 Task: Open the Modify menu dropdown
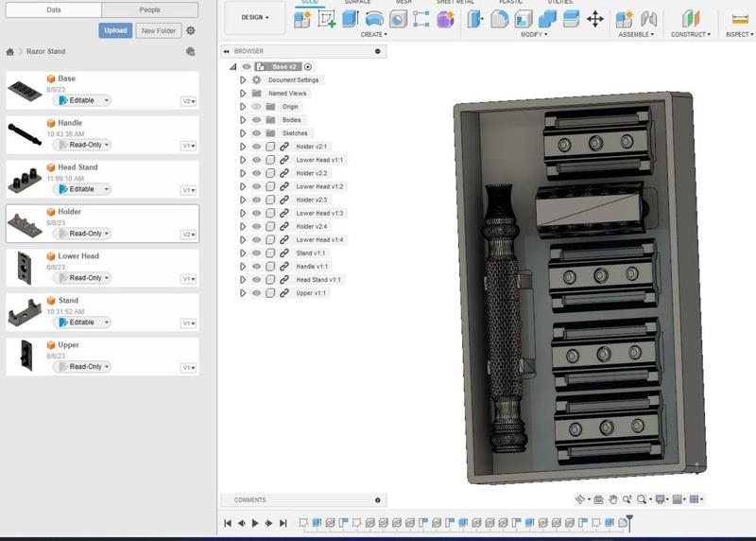coord(535,35)
